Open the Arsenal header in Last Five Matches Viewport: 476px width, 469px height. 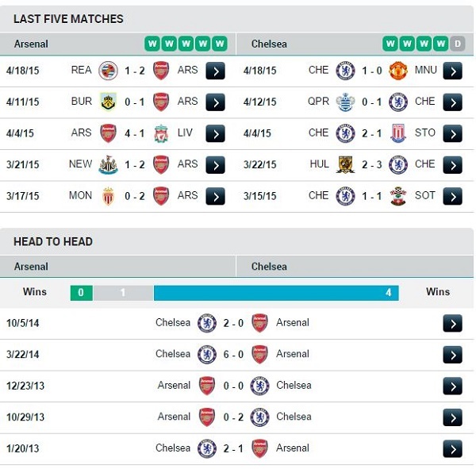click(x=31, y=44)
